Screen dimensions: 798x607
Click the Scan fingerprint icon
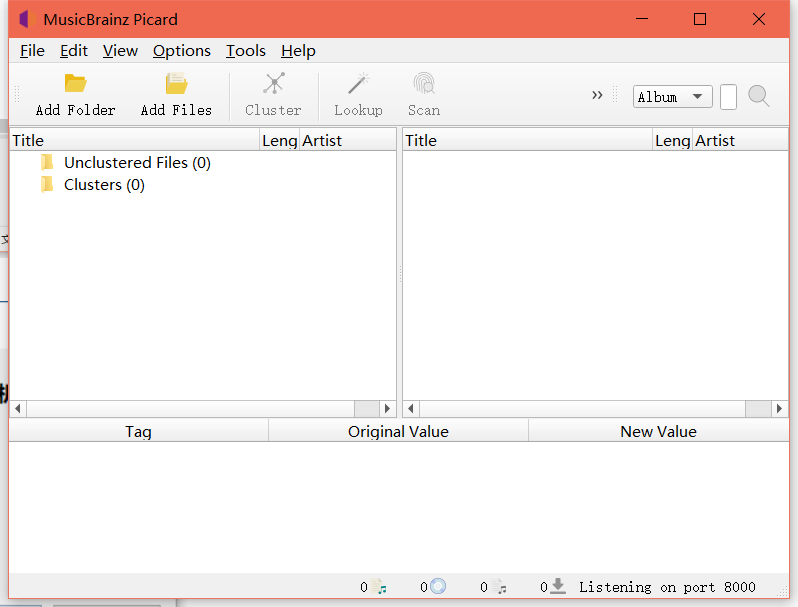423,83
